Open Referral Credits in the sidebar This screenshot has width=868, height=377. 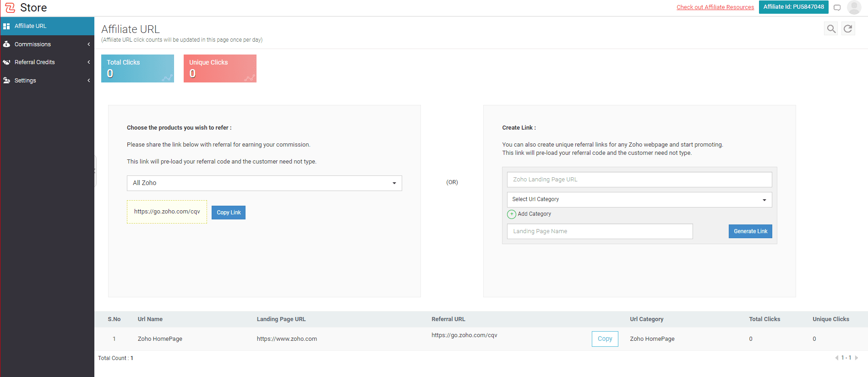click(x=47, y=62)
